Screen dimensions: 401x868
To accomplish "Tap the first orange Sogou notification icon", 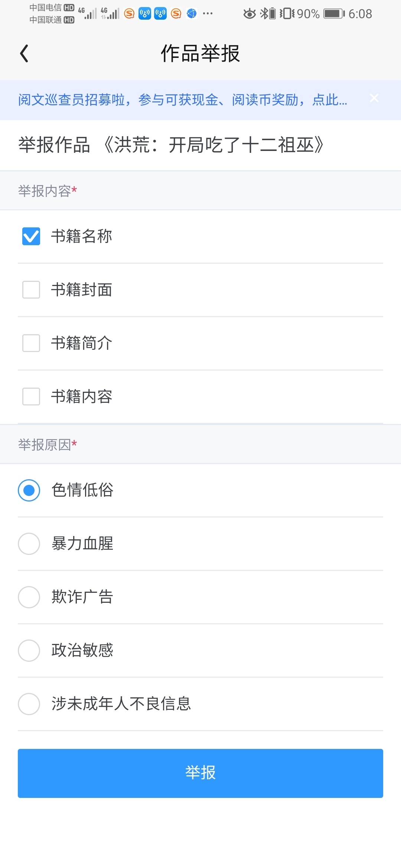I will click(x=129, y=14).
